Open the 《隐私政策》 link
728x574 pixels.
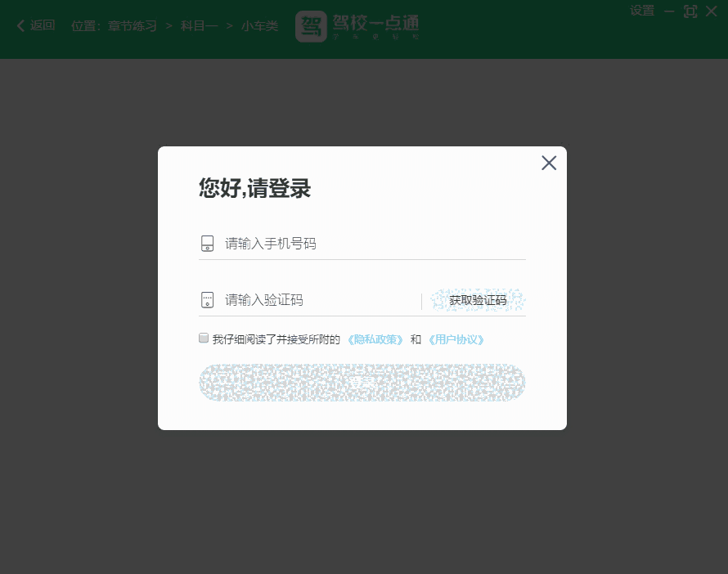click(x=374, y=339)
